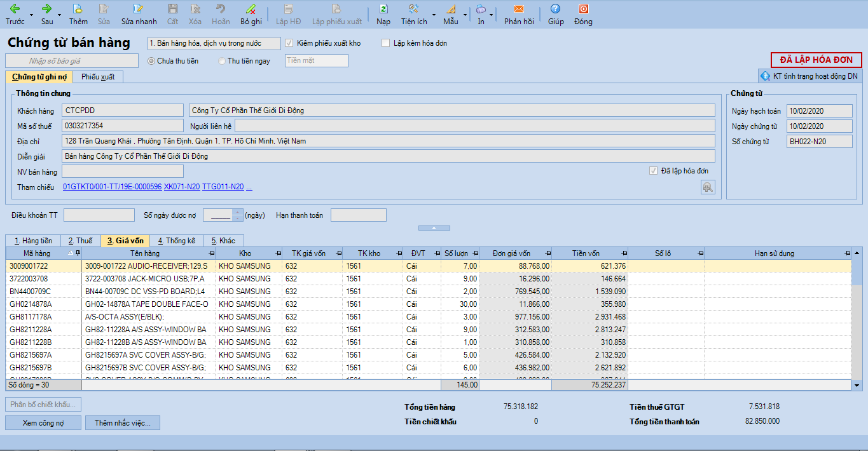The height and width of the screenshot is (451, 868).
Task: Click the Sửa edit toolbar icon
Action: pyautogui.click(x=104, y=15)
